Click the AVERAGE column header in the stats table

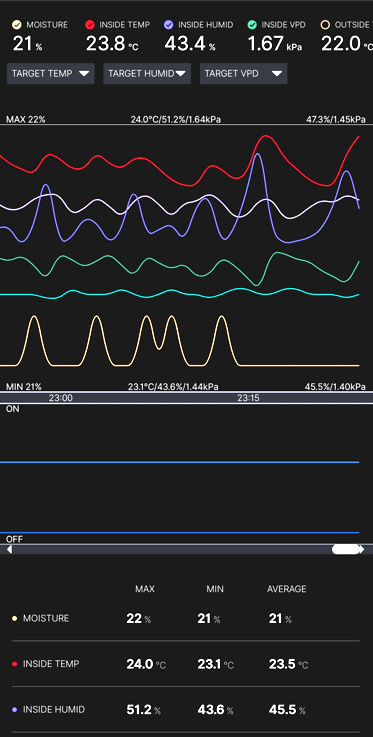tap(287, 589)
